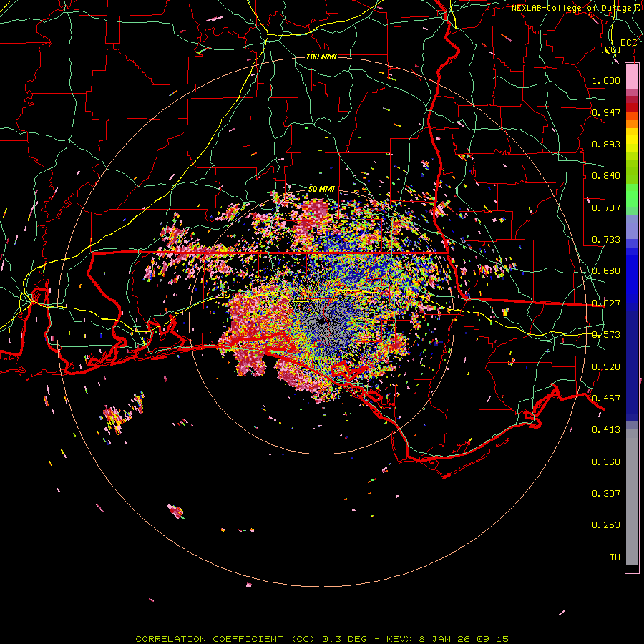Click the TH threshold label on scale
Screen dimensions: 644x644
pyautogui.click(x=615, y=557)
